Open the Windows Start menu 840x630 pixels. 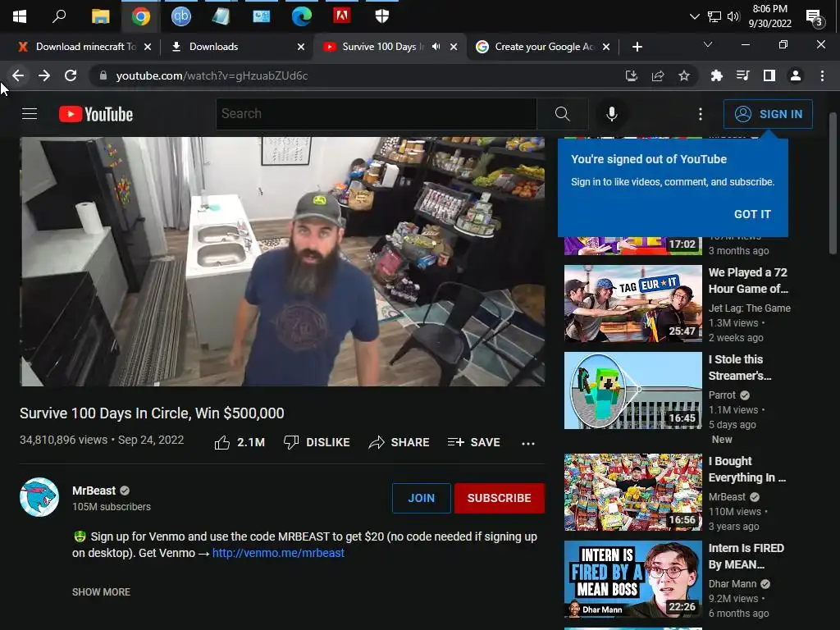(x=20, y=16)
